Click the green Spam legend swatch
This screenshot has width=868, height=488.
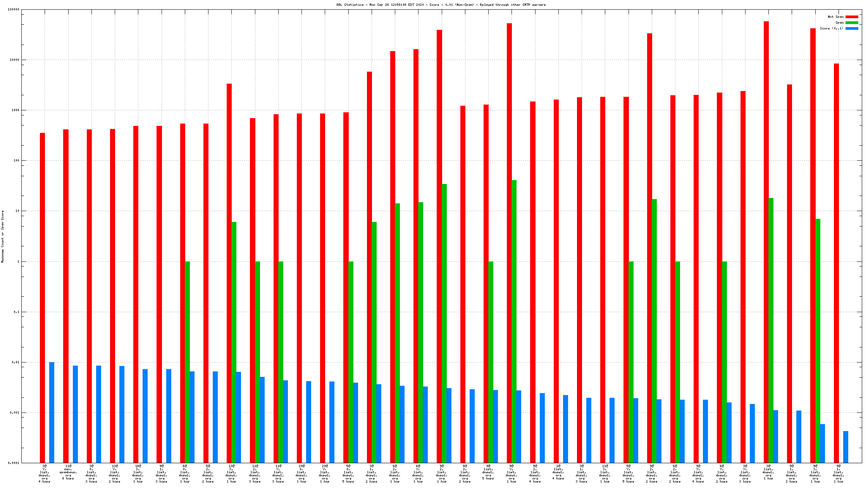tap(852, 22)
